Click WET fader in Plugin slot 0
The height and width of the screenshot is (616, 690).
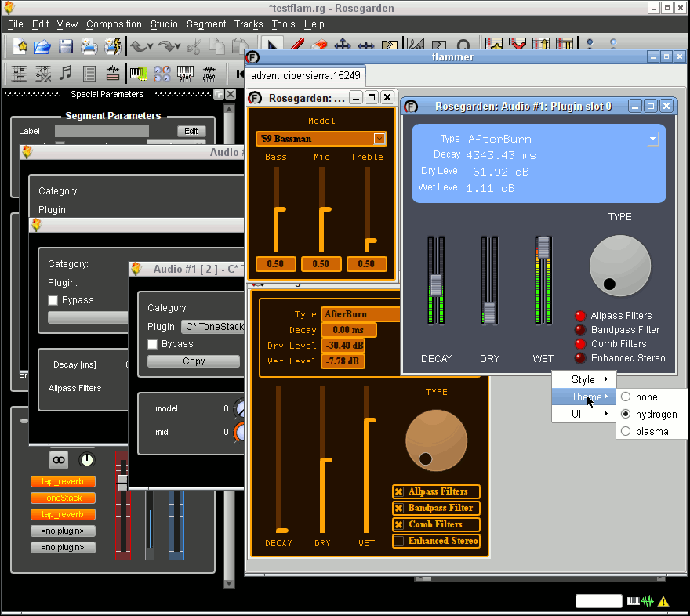click(x=543, y=248)
